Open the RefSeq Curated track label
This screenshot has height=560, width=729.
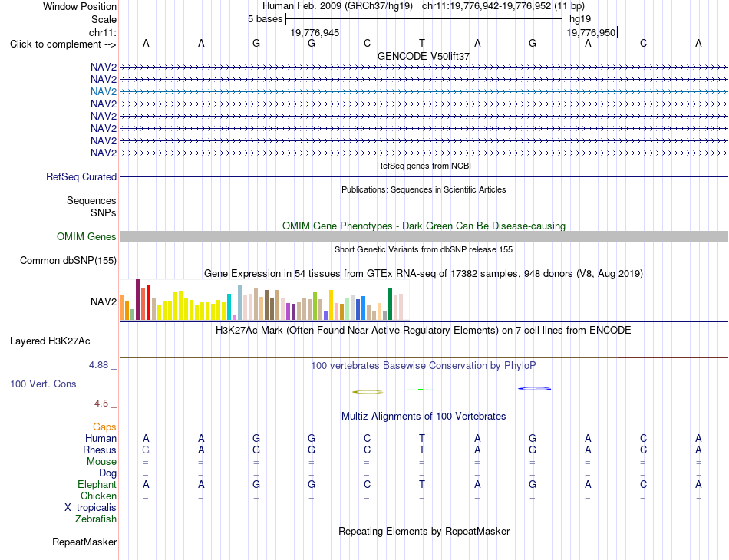[81, 176]
